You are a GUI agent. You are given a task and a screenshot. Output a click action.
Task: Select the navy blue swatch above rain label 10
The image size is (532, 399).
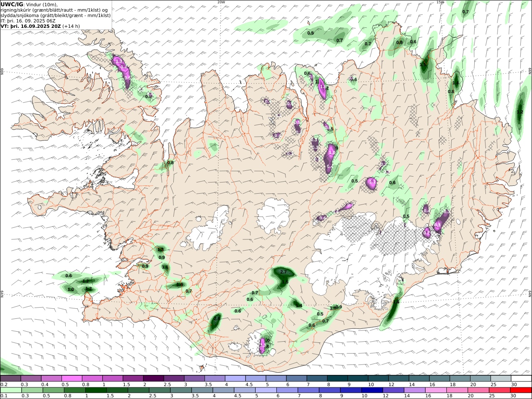pyautogui.click(x=372, y=390)
